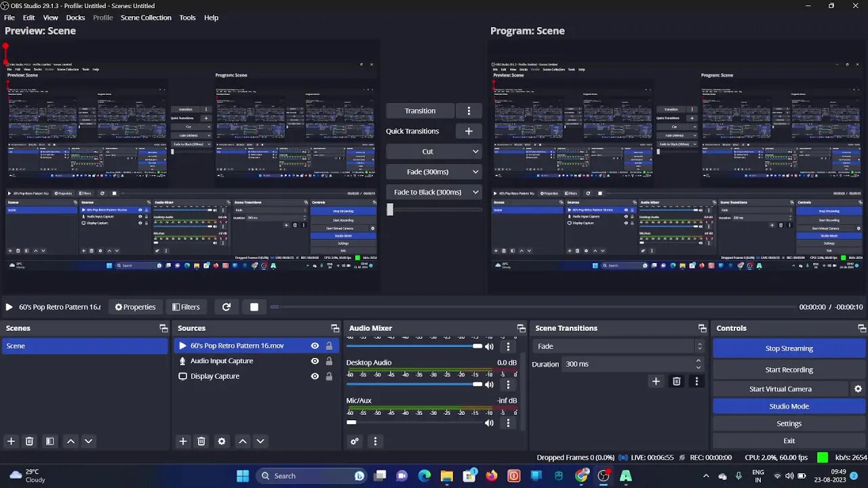Open the Transition button three-dots menu

point(469,110)
